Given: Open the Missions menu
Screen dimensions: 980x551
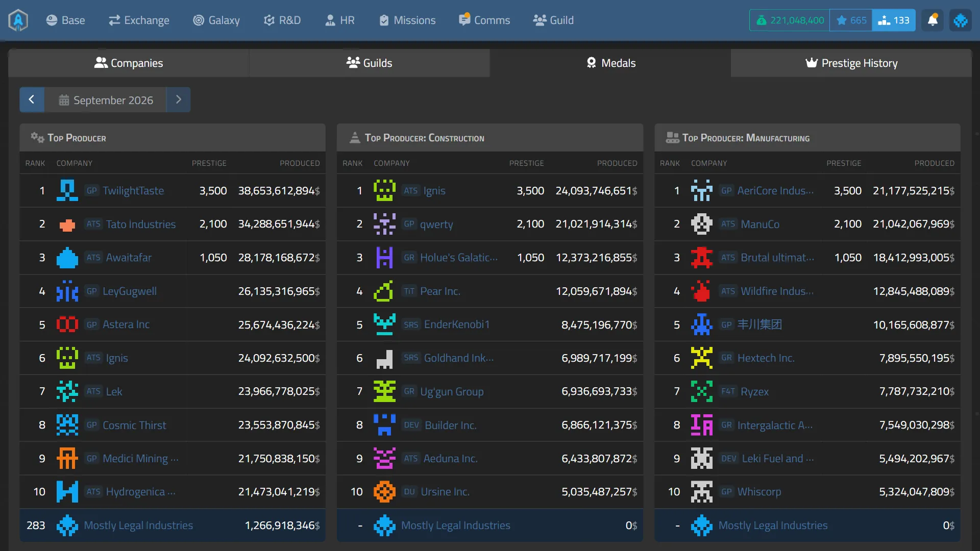Looking at the screenshot, I should pyautogui.click(x=407, y=20).
